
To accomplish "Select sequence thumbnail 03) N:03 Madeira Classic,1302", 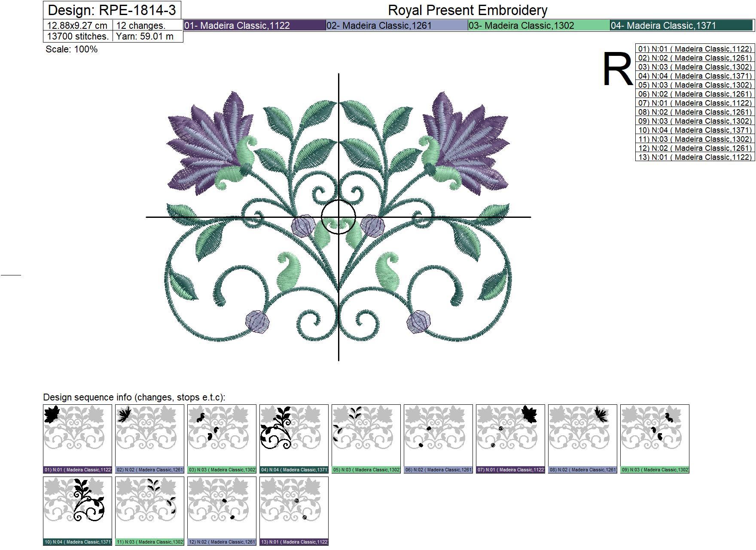I will (x=222, y=439).
